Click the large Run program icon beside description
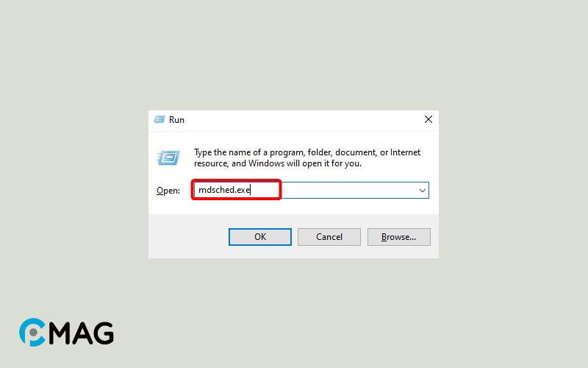Image resolution: width=588 pixels, height=368 pixels. (x=168, y=158)
